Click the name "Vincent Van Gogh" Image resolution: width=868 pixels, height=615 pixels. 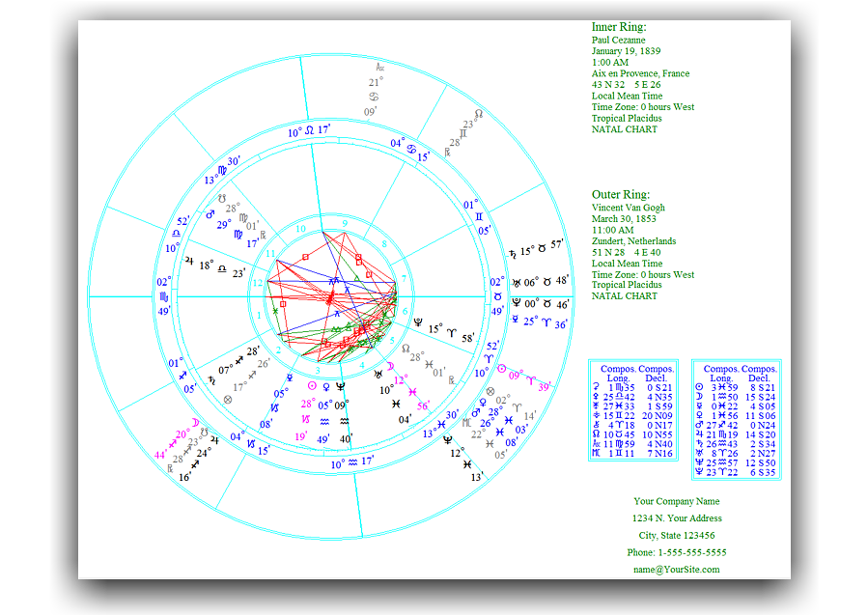[x=629, y=208]
